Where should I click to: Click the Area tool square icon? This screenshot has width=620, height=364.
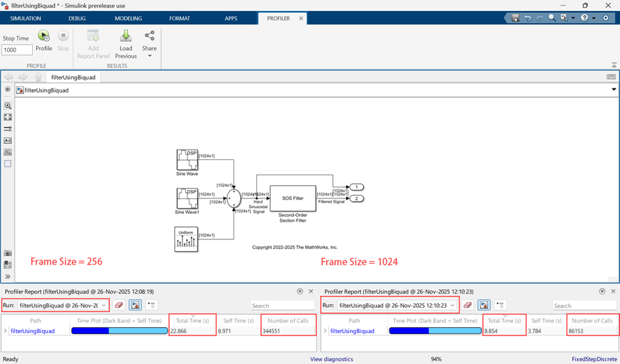8,164
